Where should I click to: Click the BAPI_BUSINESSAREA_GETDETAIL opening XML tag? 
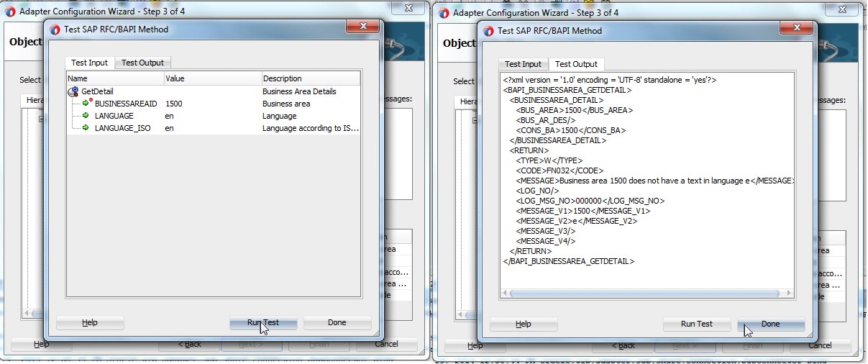tap(567, 90)
